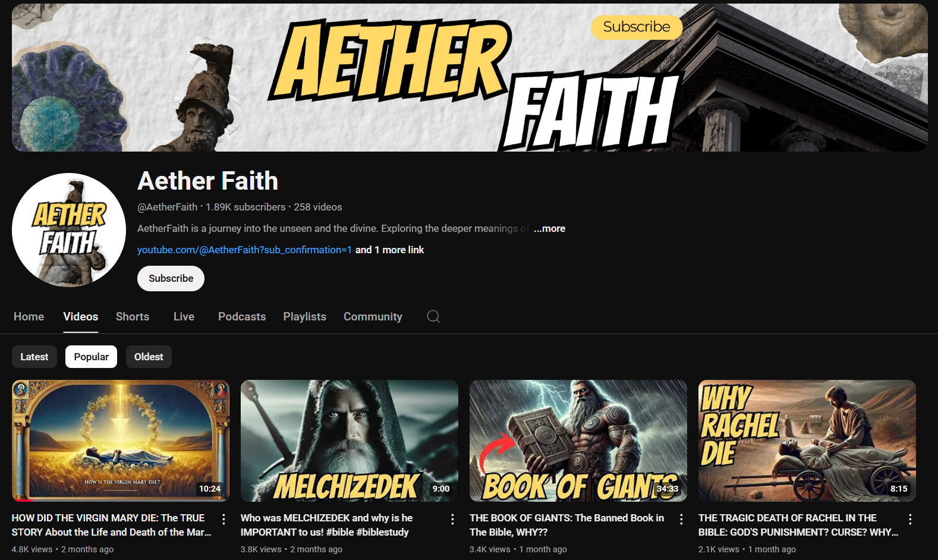Open the Playlists tab
Viewport: 938px width, 560px height.
click(x=304, y=317)
